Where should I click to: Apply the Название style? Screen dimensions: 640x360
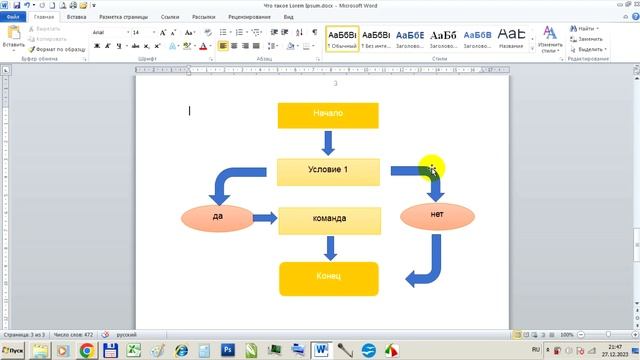[x=511, y=39]
